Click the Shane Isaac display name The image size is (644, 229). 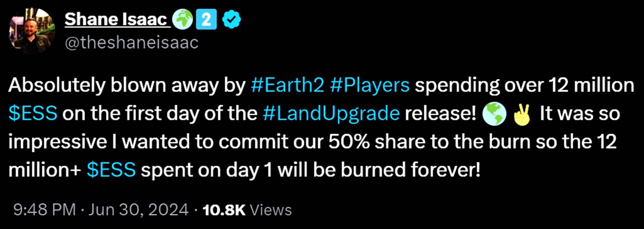(x=117, y=19)
